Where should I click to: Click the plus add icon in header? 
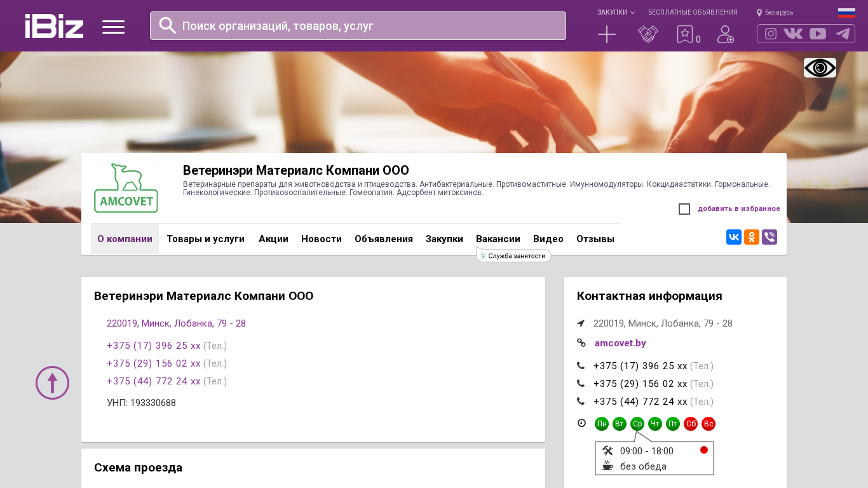coord(607,34)
